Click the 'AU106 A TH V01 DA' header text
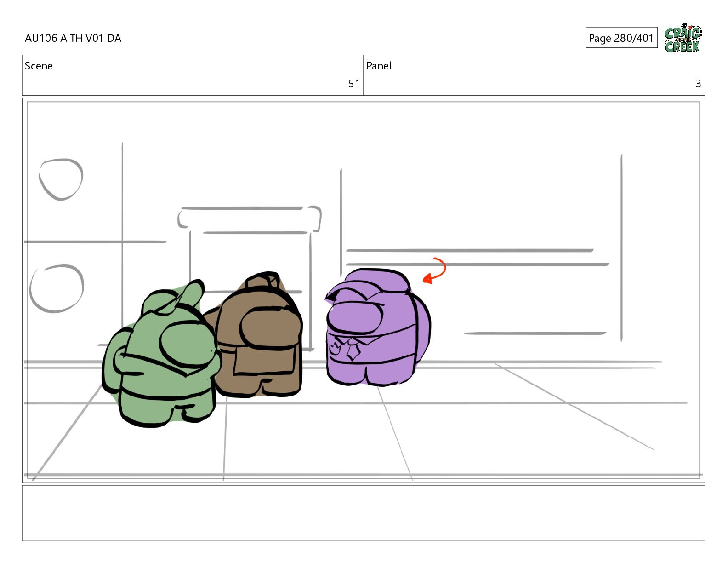 click(x=73, y=38)
